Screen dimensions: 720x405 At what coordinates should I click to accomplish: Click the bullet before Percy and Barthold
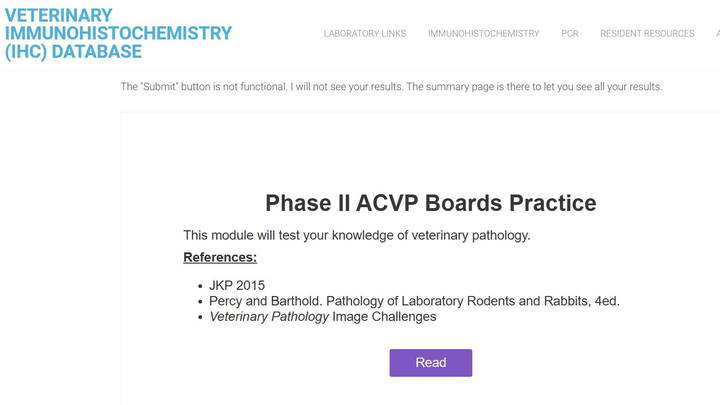click(201, 302)
